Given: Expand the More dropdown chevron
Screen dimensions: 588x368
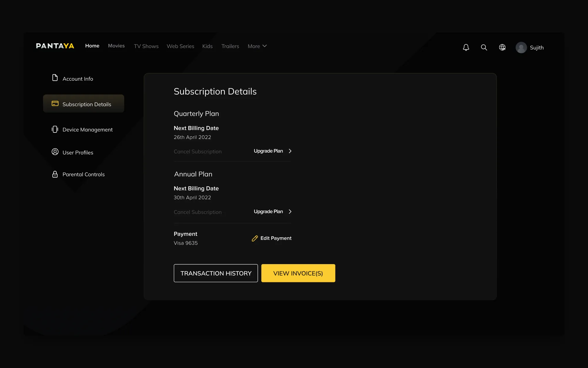Looking at the screenshot, I should (x=265, y=46).
